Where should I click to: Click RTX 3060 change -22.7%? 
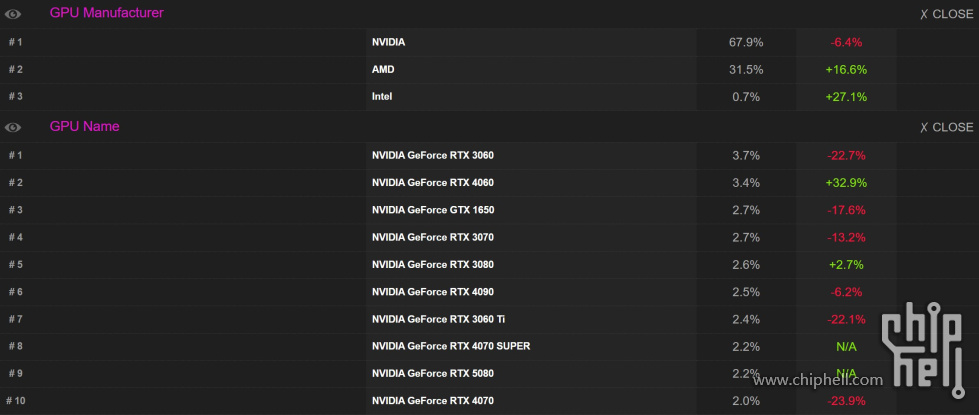846,155
